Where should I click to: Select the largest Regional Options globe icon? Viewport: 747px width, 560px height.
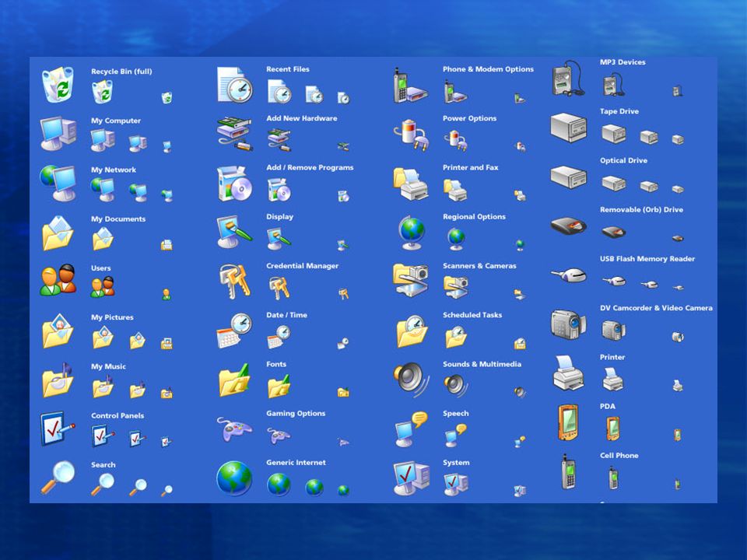click(412, 233)
